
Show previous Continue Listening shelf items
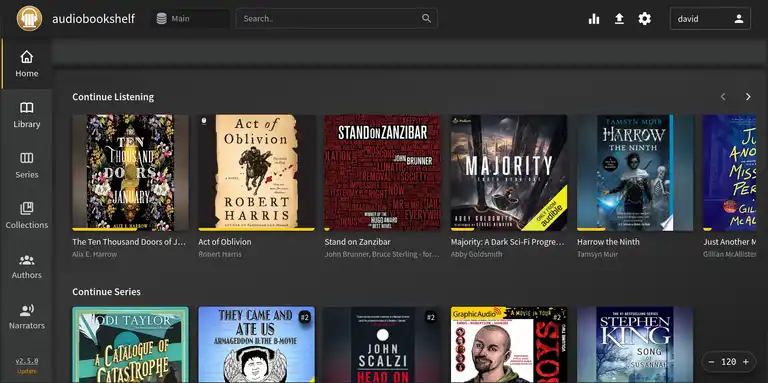(x=723, y=96)
